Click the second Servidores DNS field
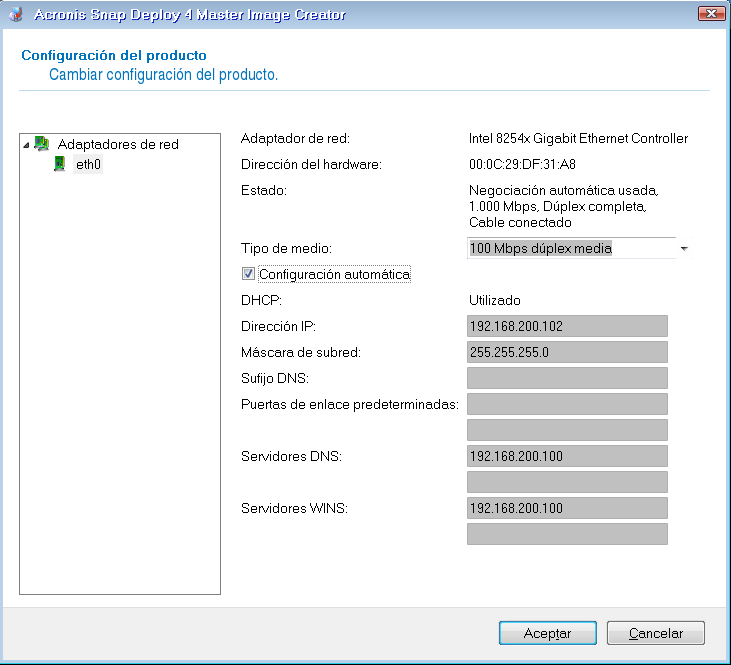Screen dimensions: 731x665 pos(567,482)
